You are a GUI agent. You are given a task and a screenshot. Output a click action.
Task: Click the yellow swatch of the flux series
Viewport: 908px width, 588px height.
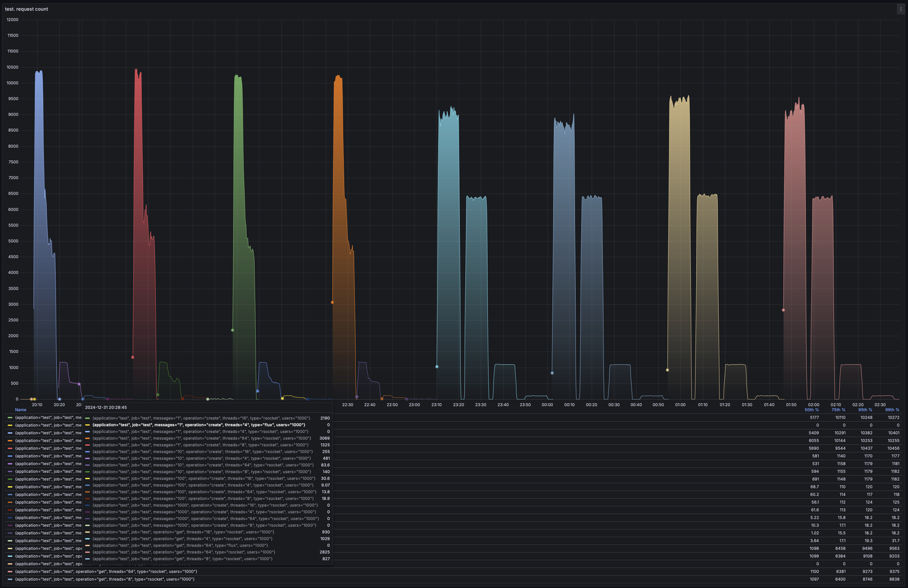pyautogui.click(x=10, y=425)
